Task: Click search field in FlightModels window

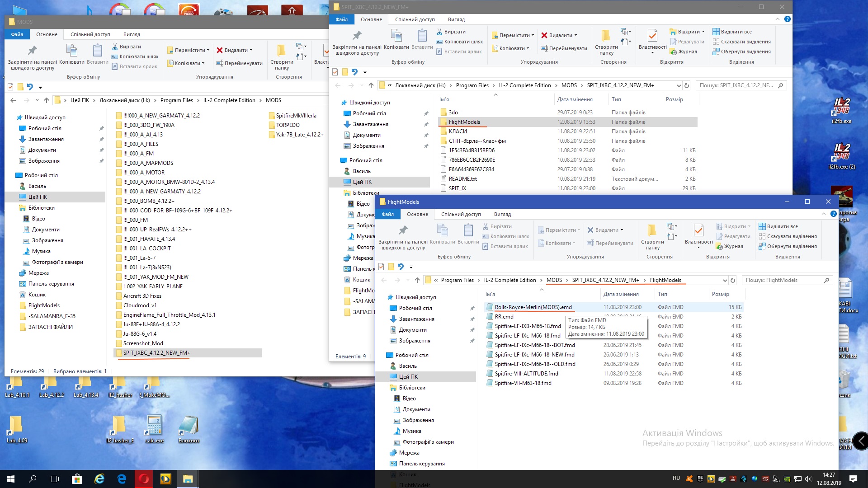Action: [x=782, y=280]
